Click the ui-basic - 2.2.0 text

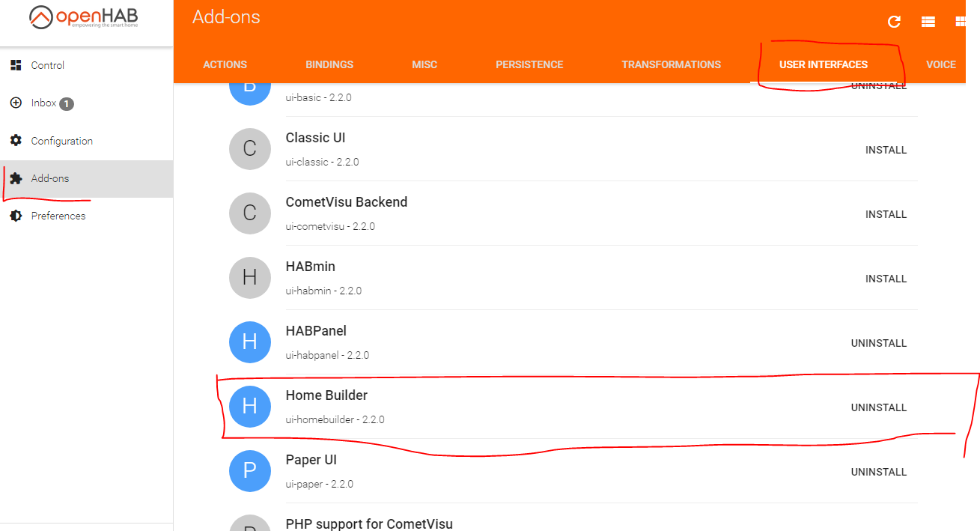(x=318, y=97)
